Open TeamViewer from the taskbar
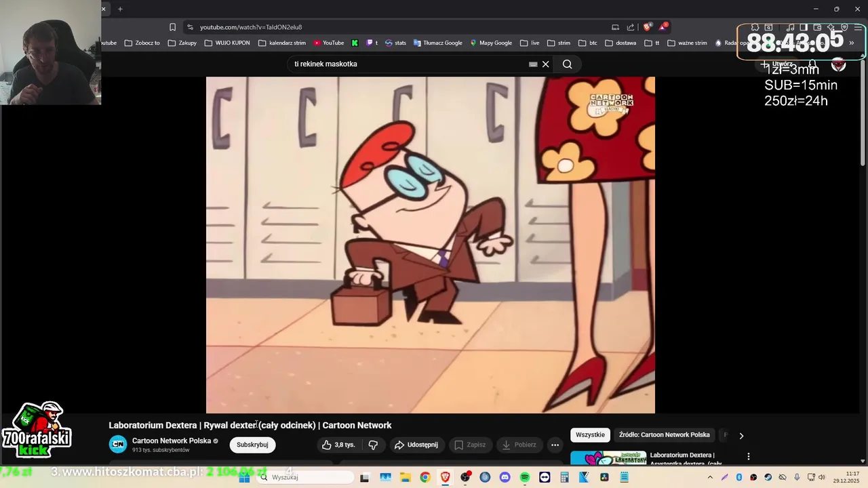The image size is (868, 488). tap(545, 477)
